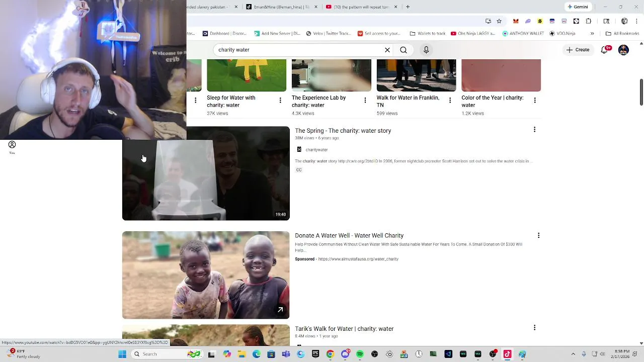Open the All Bookmarks folder
Screen dimensions: 644x362
(x=622, y=34)
